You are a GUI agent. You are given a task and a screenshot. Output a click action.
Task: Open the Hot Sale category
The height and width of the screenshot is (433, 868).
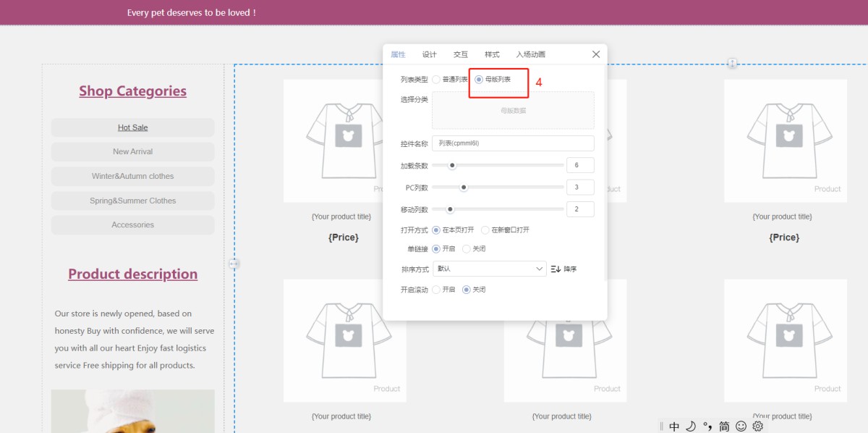coord(132,127)
